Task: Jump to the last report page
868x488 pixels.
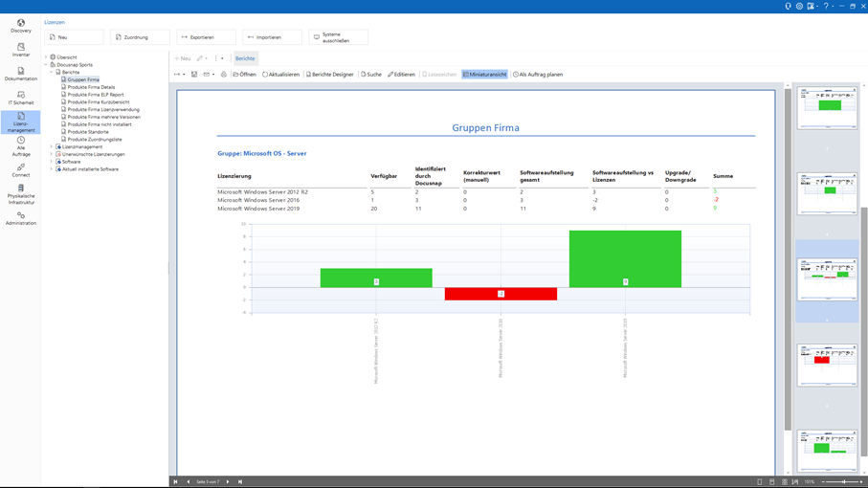Action: (239, 482)
